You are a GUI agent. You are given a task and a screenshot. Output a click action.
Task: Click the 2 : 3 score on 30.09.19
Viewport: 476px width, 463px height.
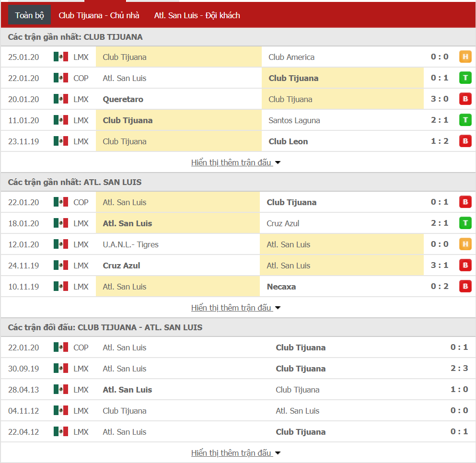(x=459, y=368)
